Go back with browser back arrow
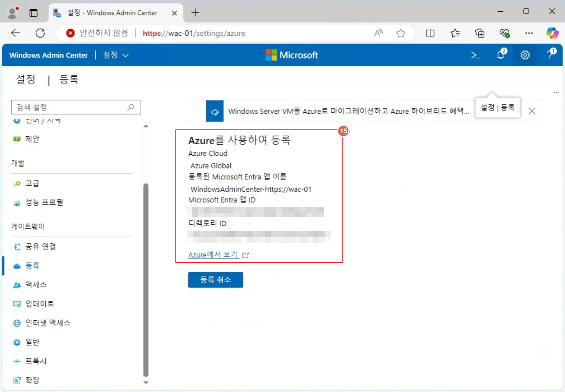The height and width of the screenshot is (392, 565). point(15,33)
